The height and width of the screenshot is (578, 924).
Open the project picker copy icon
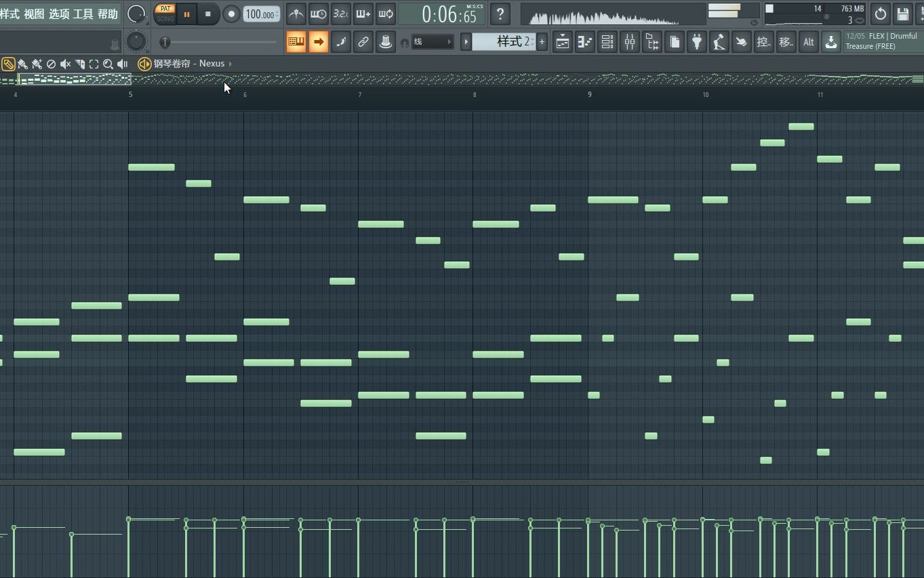(675, 42)
